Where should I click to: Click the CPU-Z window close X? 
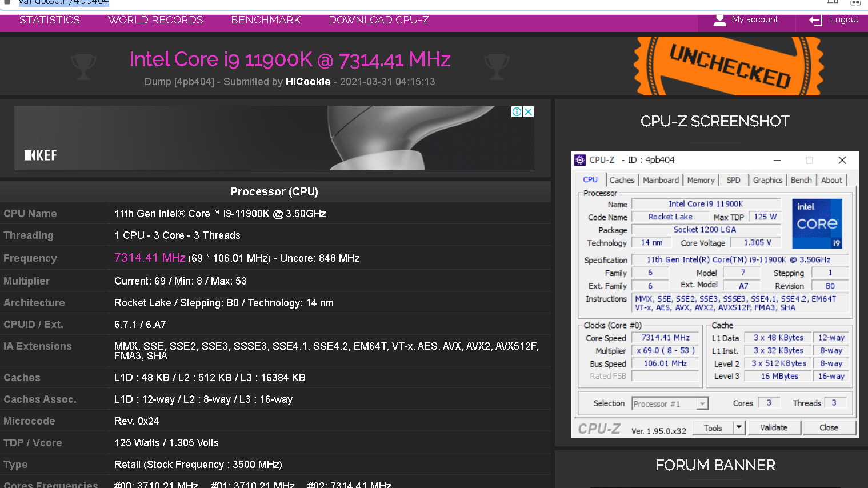(842, 160)
